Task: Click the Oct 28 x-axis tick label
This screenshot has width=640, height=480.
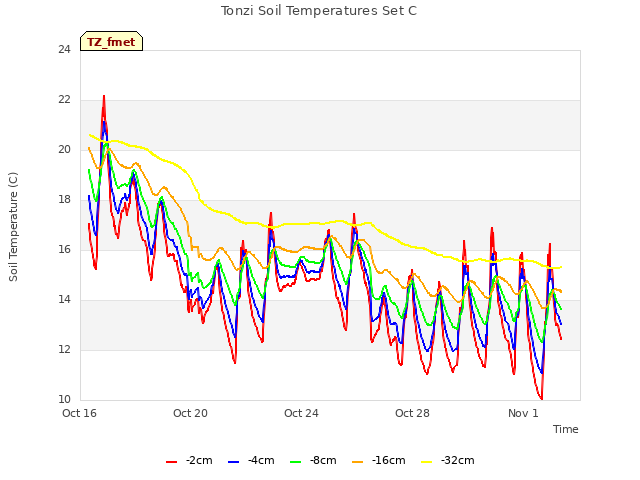Action: 412,413
